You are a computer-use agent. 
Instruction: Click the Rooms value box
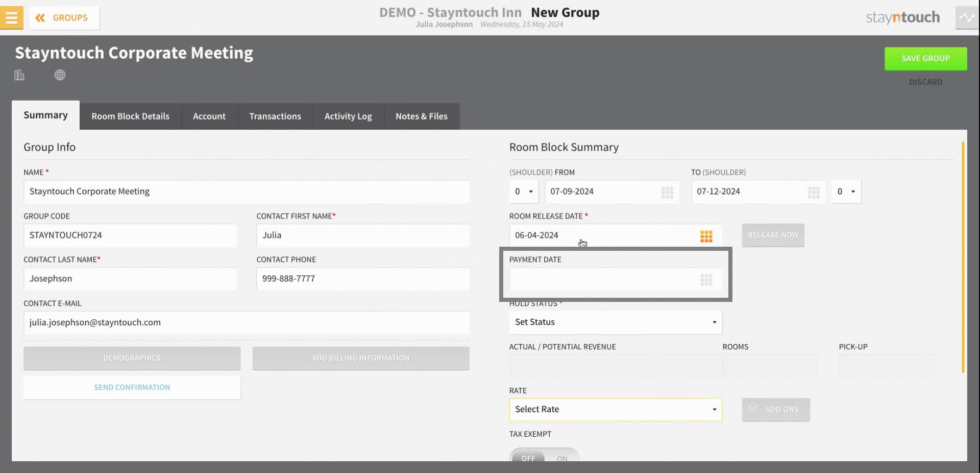[770, 366]
